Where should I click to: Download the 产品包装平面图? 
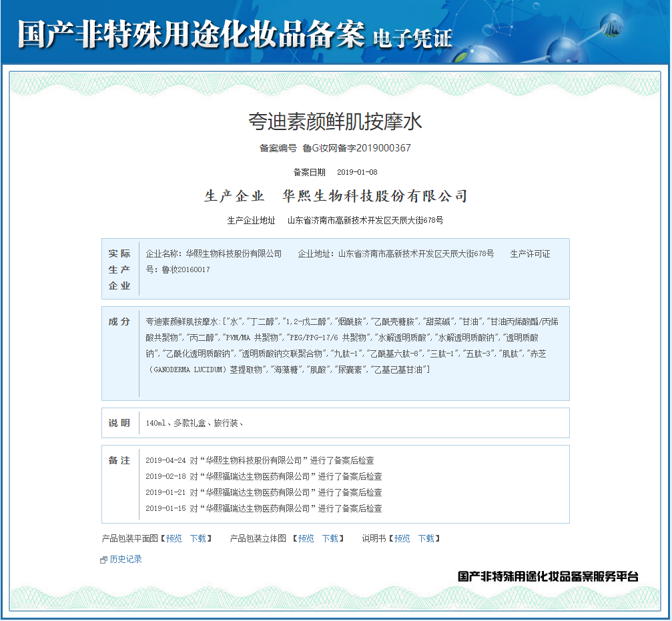click(198, 538)
